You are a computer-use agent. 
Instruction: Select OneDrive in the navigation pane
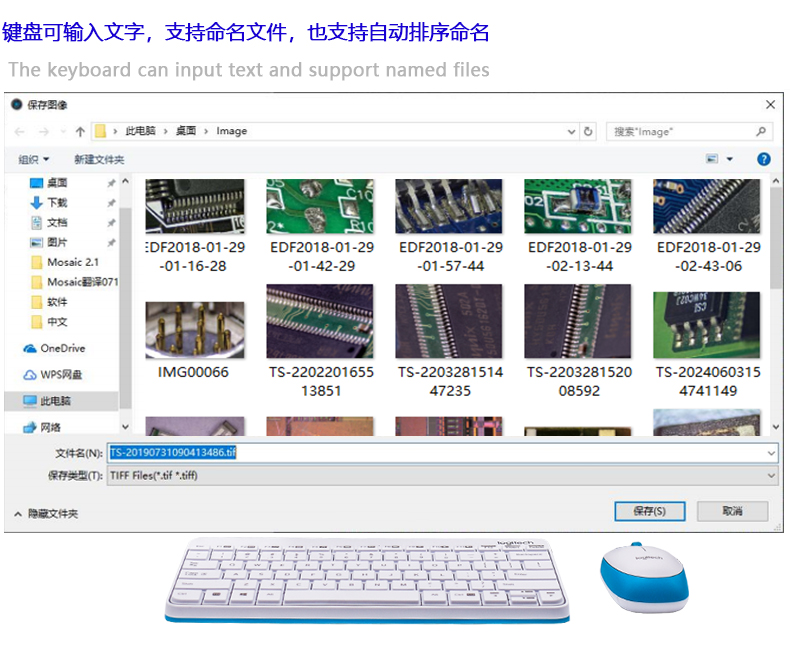click(62, 348)
